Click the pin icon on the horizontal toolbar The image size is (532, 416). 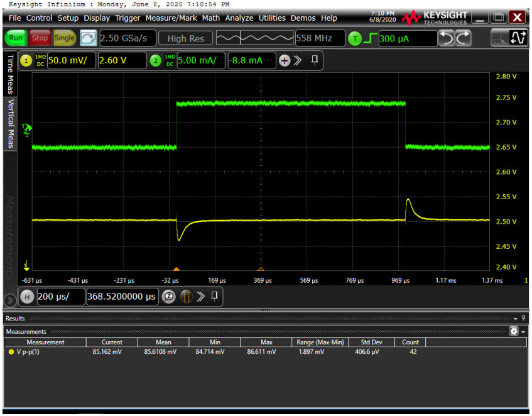point(214,297)
